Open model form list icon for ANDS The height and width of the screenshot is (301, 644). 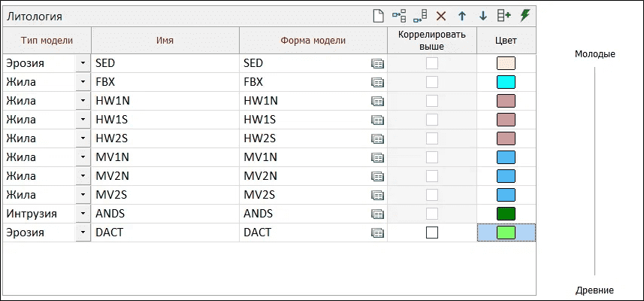point(377,214)
